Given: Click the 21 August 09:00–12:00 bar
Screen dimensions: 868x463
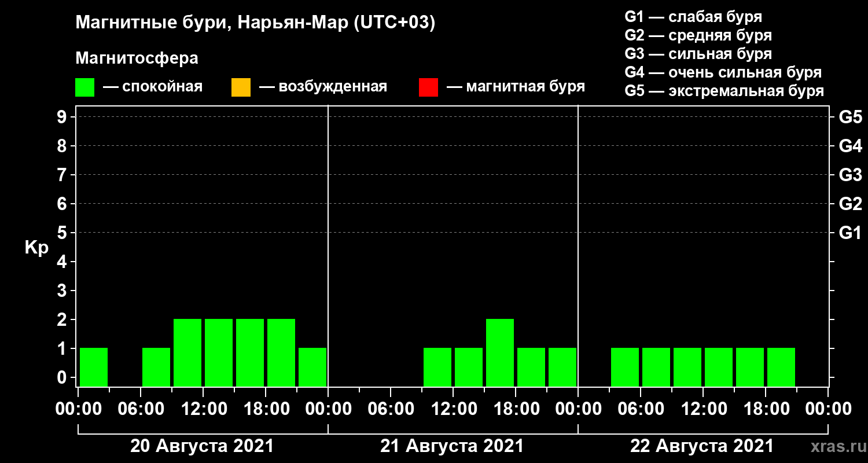Looking at the screenshot, I should [437, 367].
